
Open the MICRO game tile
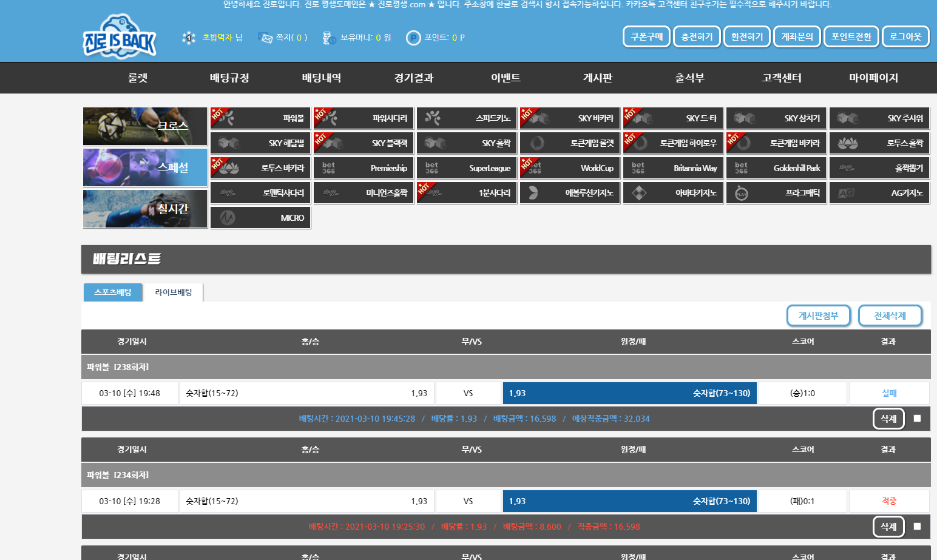pos(260,218)
